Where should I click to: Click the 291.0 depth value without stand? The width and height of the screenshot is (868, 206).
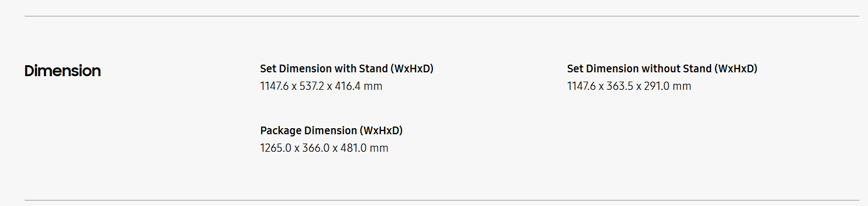coord(657,86)
